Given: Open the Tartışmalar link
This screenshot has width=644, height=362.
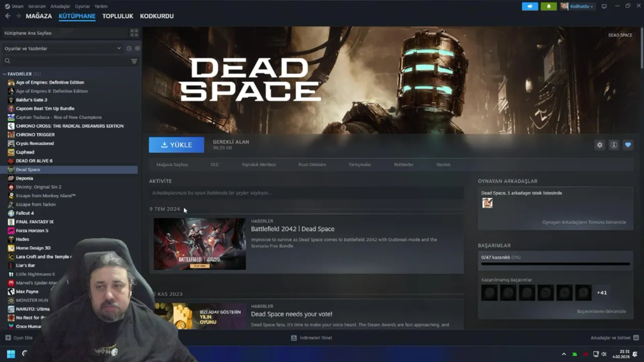Looking at the screenshot, I should click(360, 164).
